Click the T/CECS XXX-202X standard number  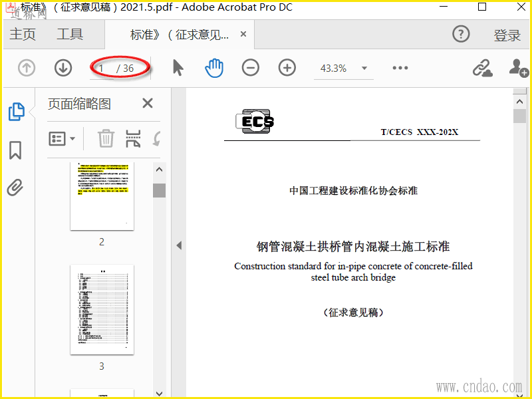(420, 132)
